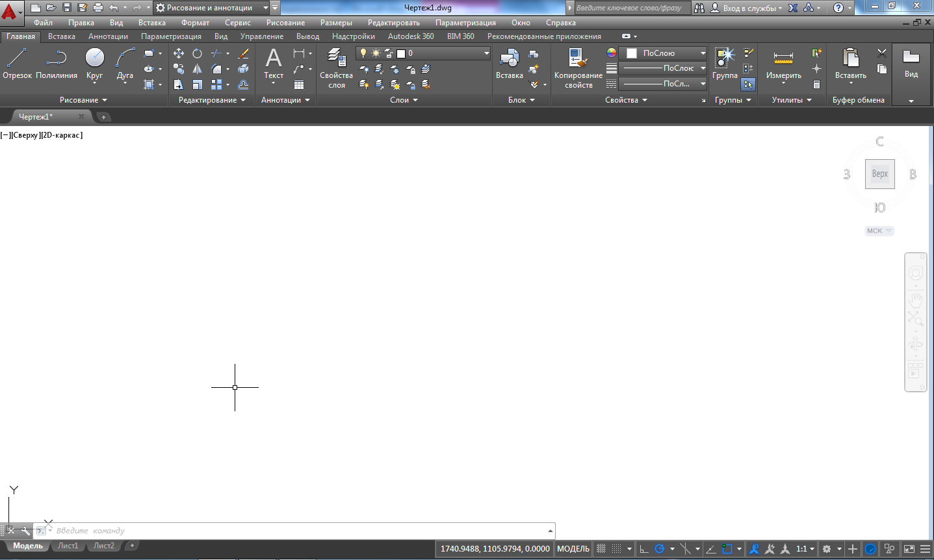
Task: Toggle object snap in status bar
Action: [727, 549]
